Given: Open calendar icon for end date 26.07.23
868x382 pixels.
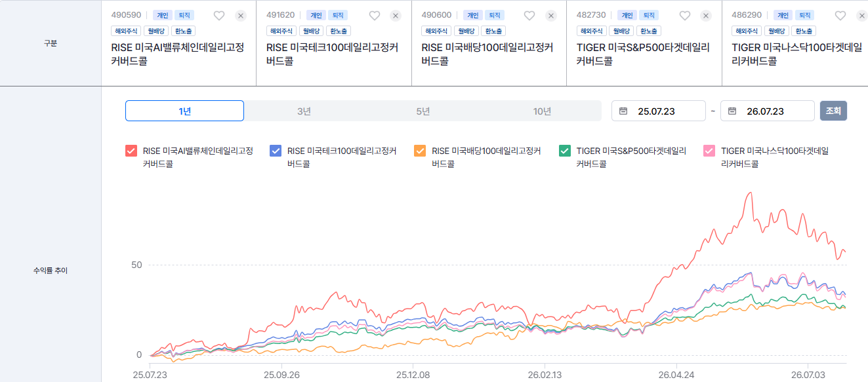Looking at the screenshot, I should tap(732, 111).
